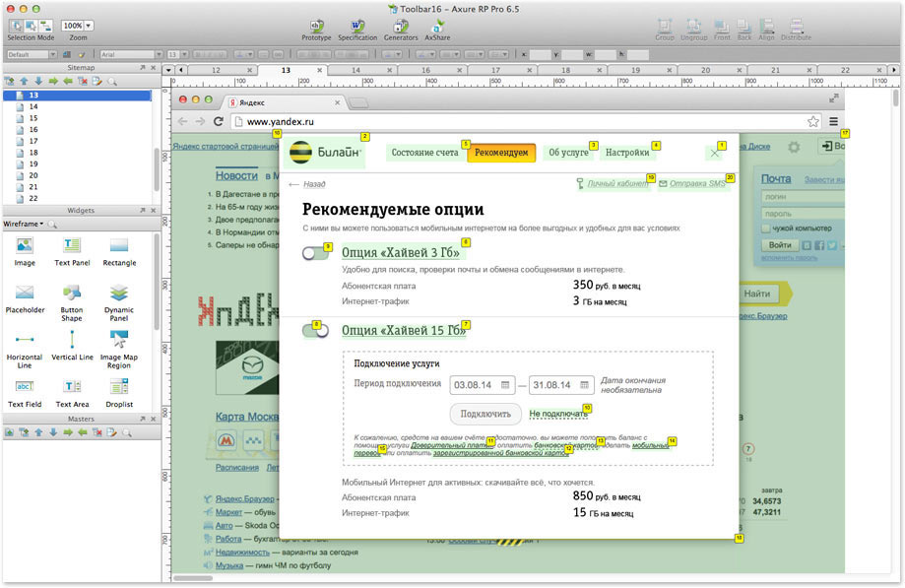Viewport: 905px width, 588px height.
Task: Open the Arial font dropdown
Action: pyautogui.click(x=130, y=55)
